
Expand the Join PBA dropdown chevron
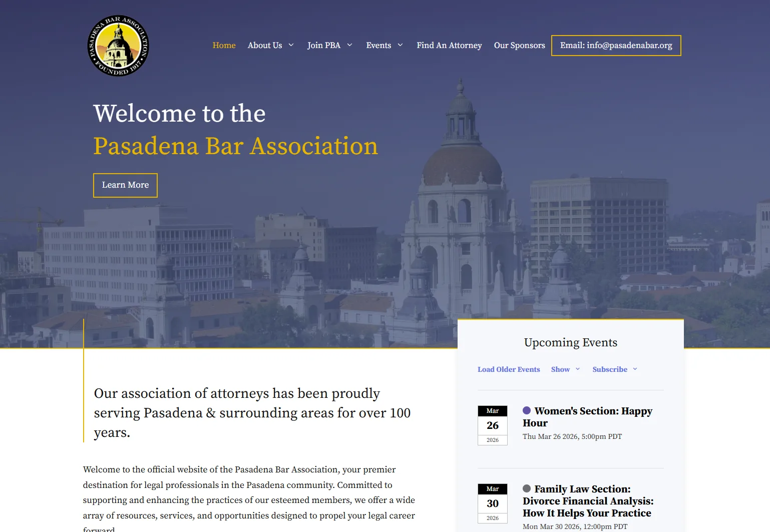point(349,45)
